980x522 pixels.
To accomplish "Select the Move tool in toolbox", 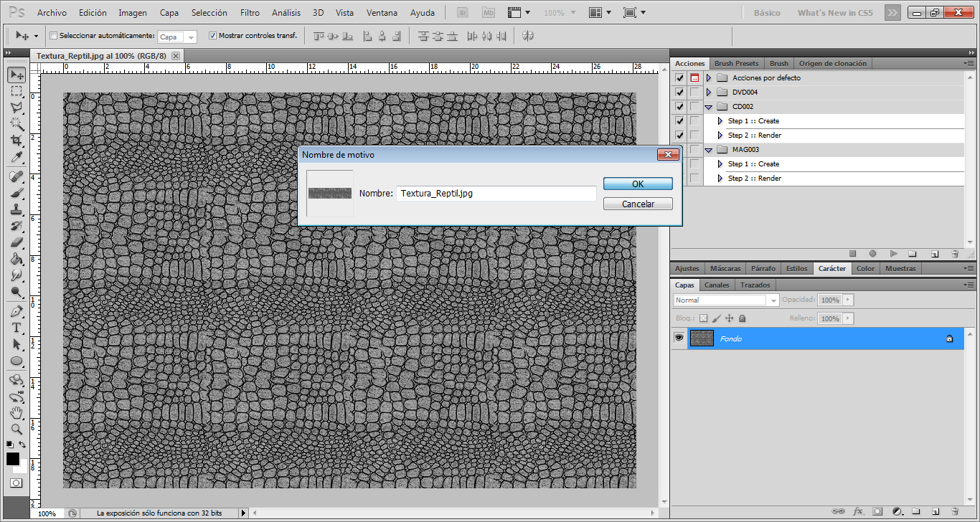I will point(17,75).
